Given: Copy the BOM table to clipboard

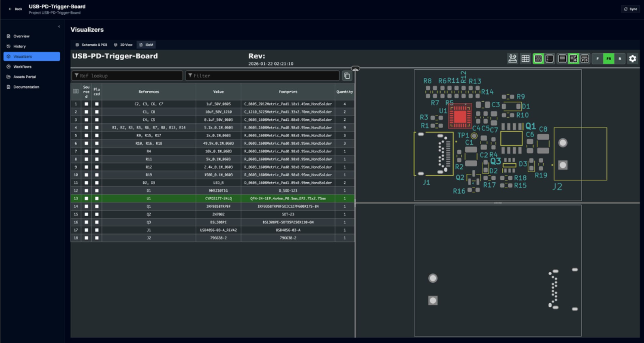Looking at the screenshot, I should 347,76.
